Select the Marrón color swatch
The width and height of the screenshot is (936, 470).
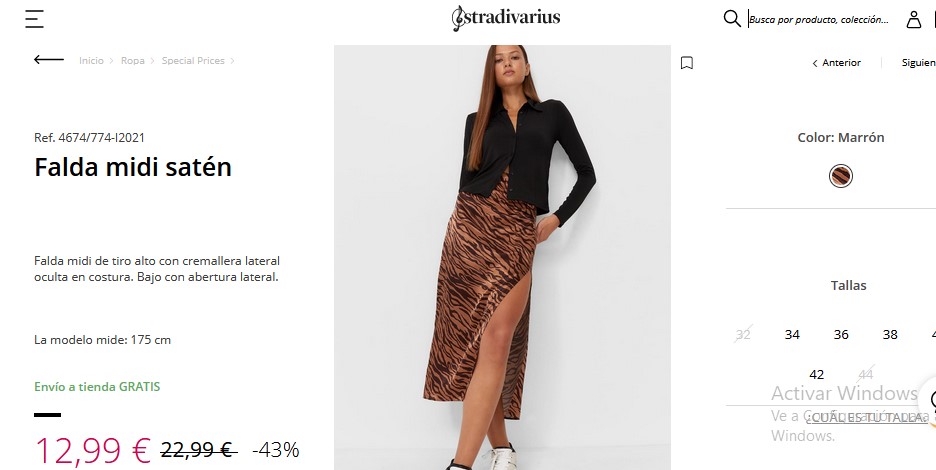point(840,176)
